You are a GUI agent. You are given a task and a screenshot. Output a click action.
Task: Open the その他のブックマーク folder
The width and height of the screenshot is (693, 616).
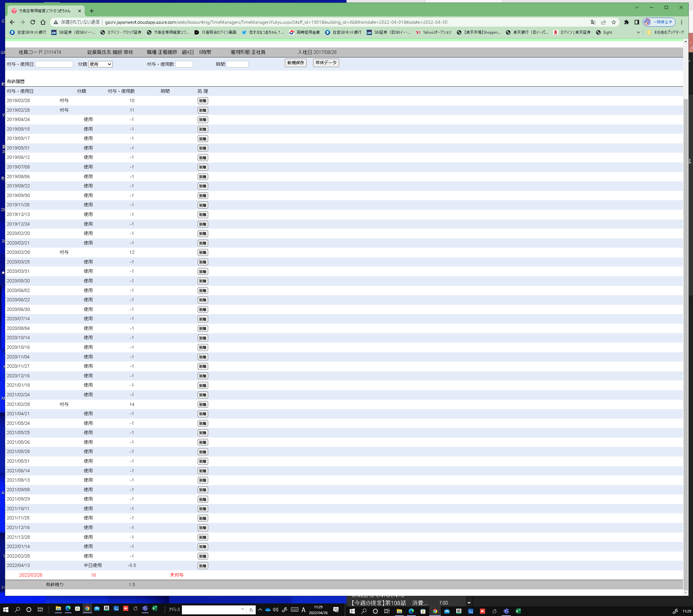click(x=665, y=32)
